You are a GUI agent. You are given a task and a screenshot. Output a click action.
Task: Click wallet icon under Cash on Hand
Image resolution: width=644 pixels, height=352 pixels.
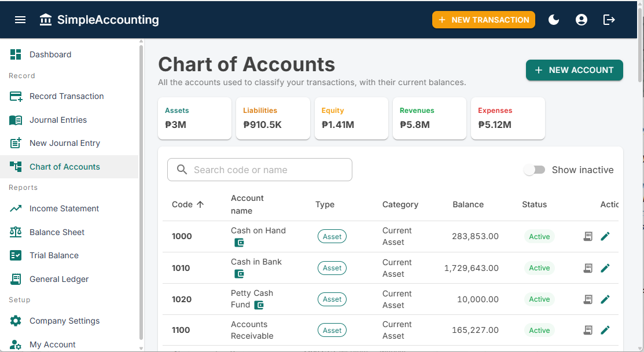[239, 243]
